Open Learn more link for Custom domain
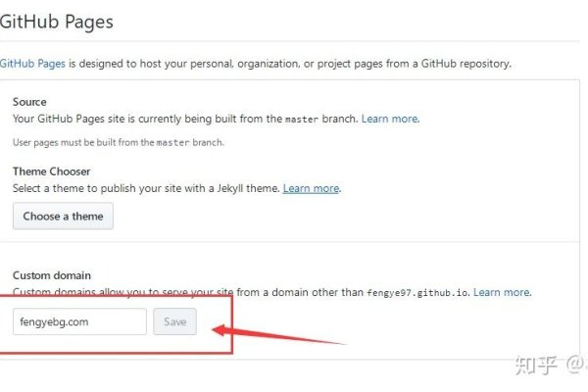This screenshot has height=392, width=588. 501,292
